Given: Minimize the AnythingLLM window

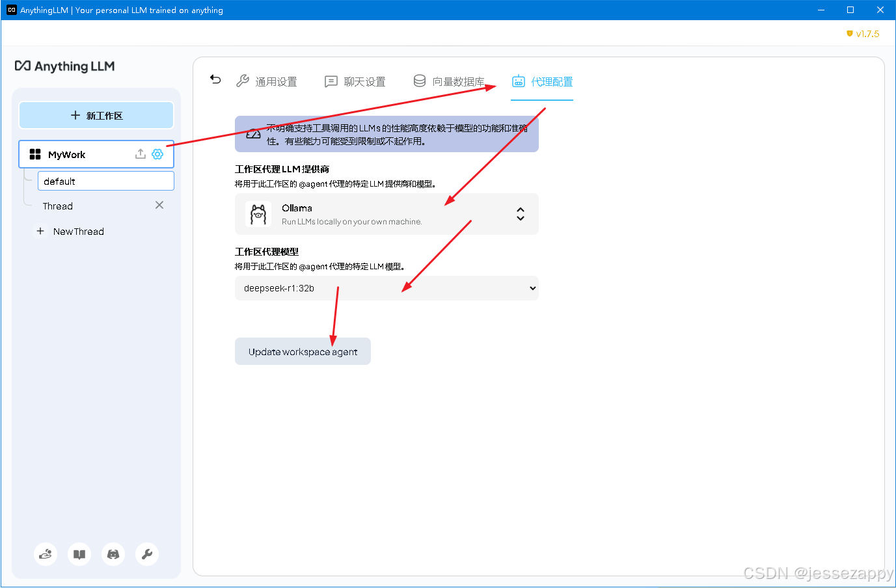Looking at the screenshot, I should pyautogui.click(x=821, y=10).
